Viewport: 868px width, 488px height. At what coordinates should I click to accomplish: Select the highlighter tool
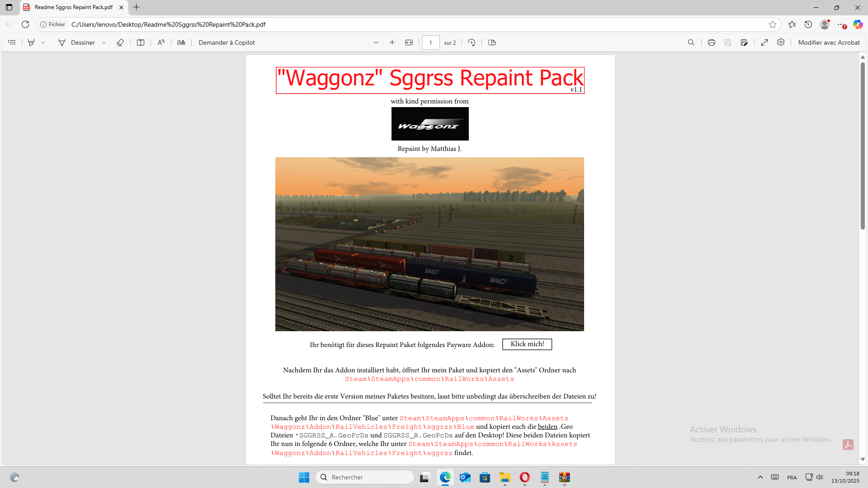pos(31,42)
